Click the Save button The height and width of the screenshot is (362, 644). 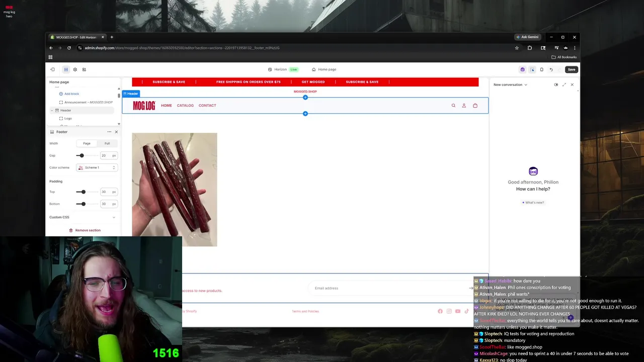(x=572, y=69)
